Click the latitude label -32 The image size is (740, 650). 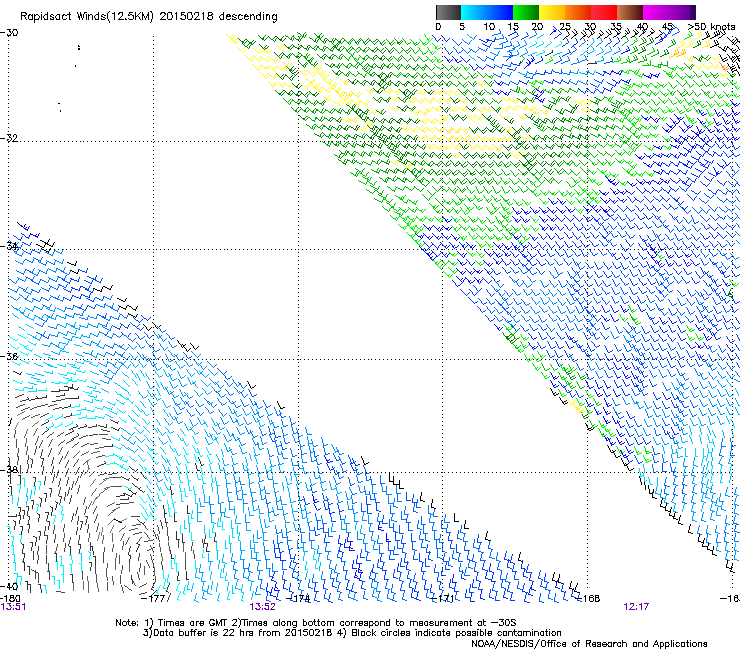tap(9, 138)
